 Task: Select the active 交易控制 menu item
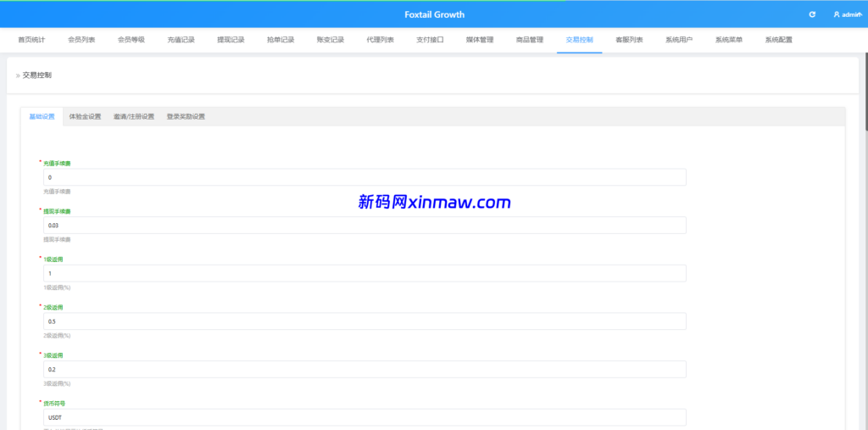tap(580, 40)
